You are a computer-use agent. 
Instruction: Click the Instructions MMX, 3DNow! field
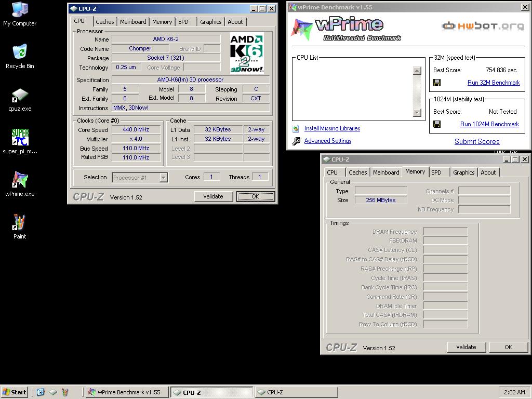pyautogui.click(x=191, y=108)
